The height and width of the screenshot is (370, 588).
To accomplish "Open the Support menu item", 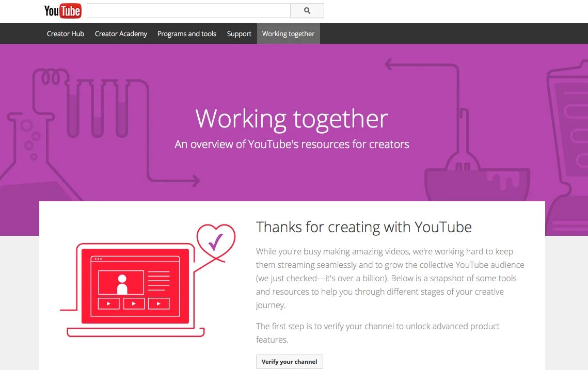I will (239, 34).
